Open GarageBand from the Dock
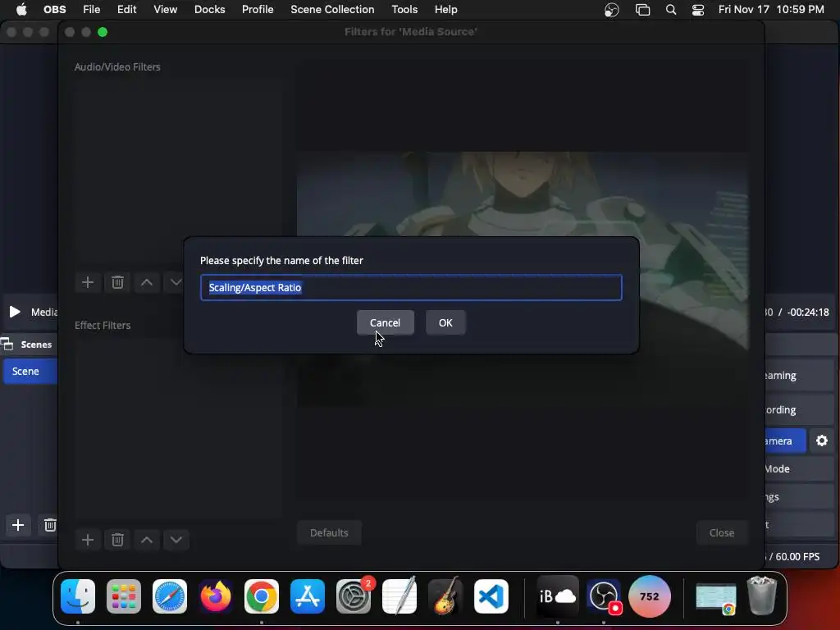840x630 pixels. (445, 596)
